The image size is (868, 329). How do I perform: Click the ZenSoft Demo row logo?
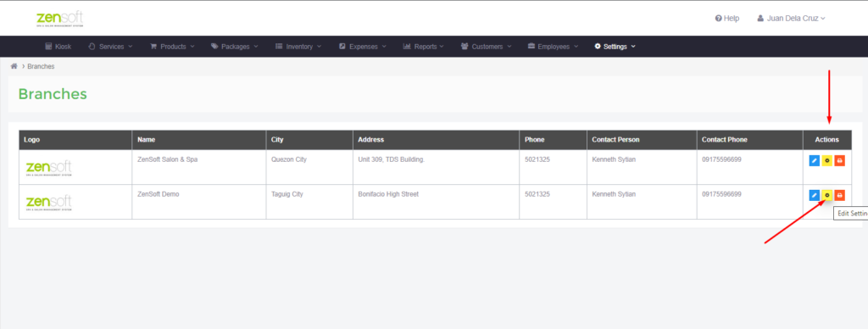pyautogui.click(x=48, y=203)
